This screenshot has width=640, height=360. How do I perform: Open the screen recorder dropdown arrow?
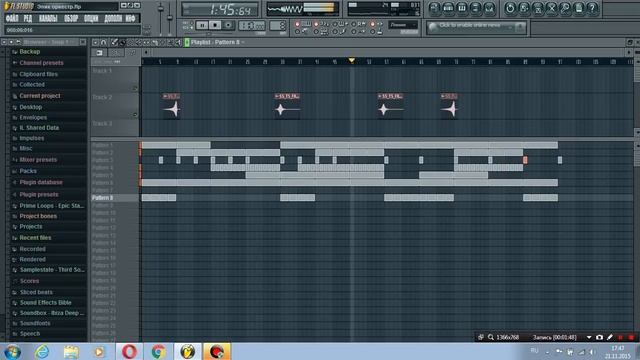pyautogui.click(x=589, y=338)
